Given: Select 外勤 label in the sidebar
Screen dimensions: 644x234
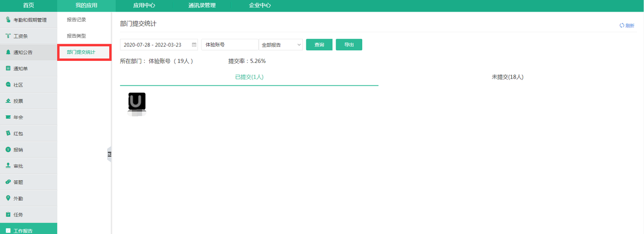Looking at the screenshot, I should pos(18,198).
